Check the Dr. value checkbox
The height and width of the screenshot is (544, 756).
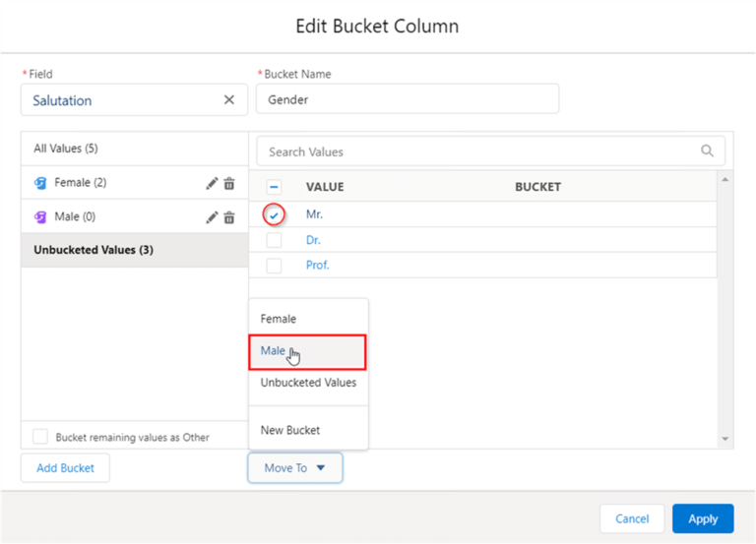click(x=274, y=240)
